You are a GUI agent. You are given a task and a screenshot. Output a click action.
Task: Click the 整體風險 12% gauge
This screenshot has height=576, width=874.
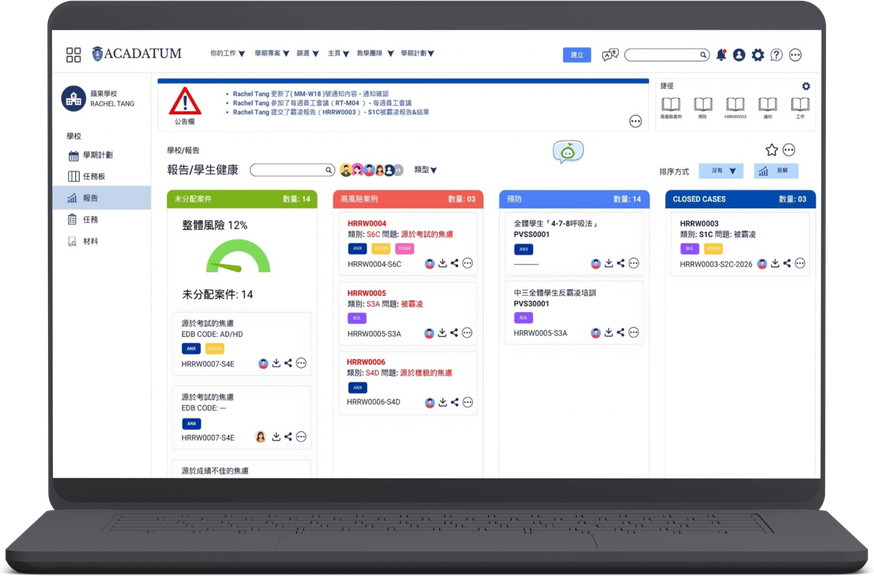click(238, 256)
